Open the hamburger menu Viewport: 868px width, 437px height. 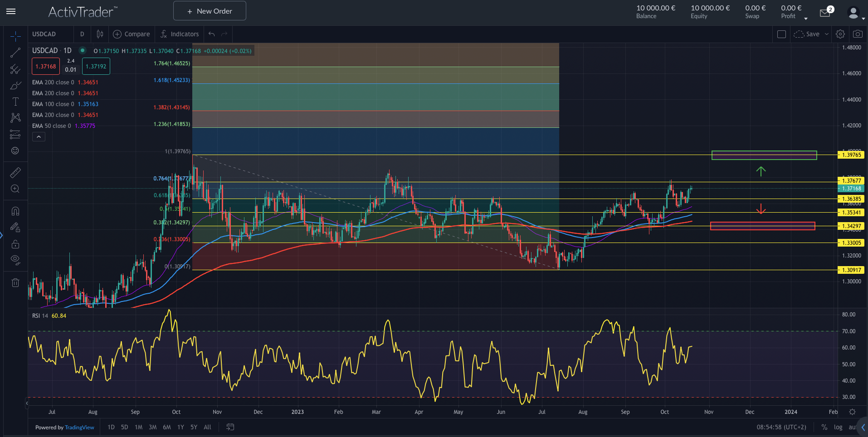(x=11, y=12)
